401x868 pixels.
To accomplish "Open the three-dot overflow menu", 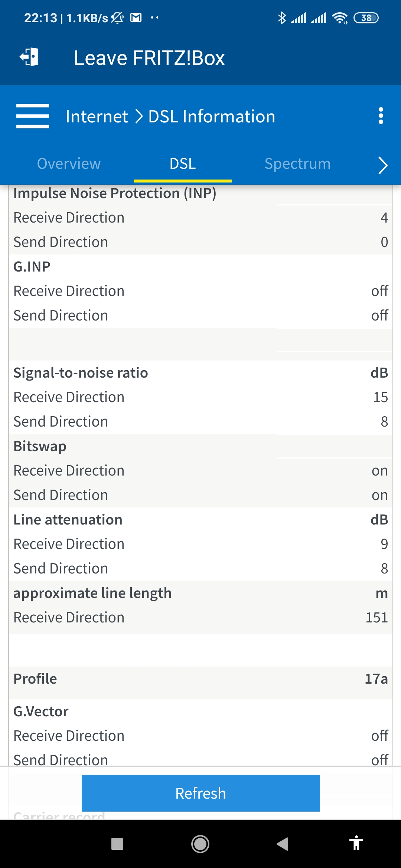I will coord(381,116).
